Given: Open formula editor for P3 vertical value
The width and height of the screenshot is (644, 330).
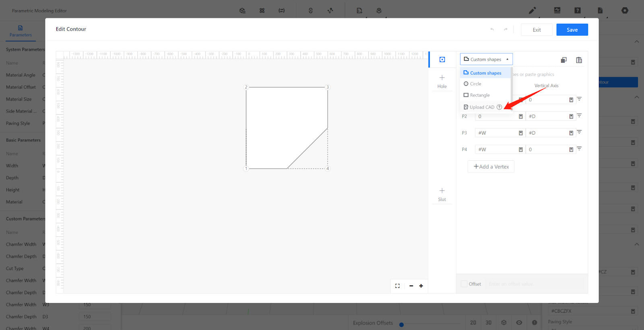Looking at the screenshot, I should 571,133.
